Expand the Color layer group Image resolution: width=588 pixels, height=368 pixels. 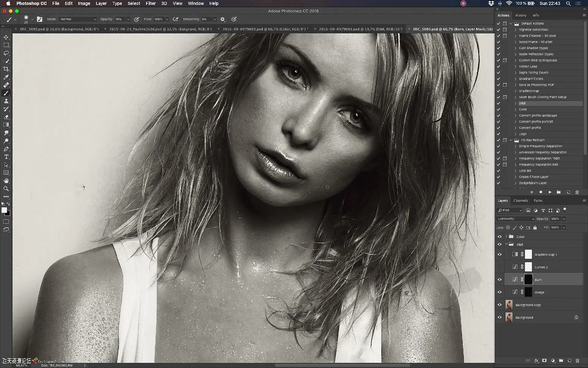[x=506, y=236]
